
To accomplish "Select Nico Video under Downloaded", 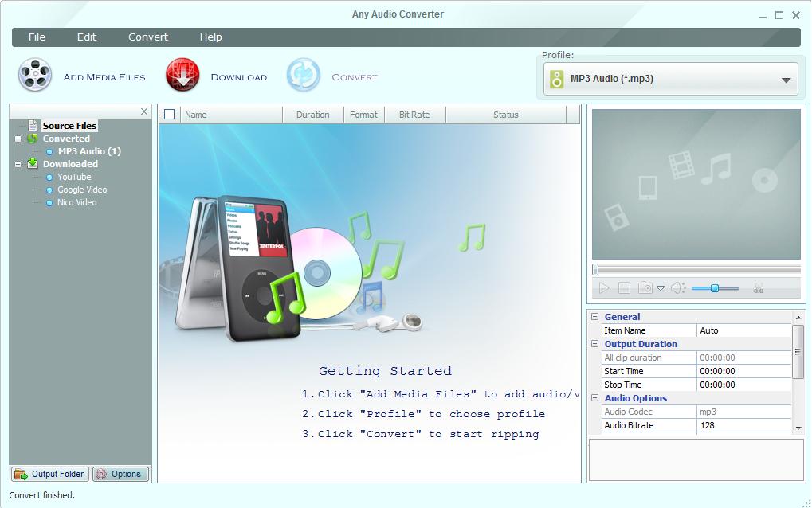I will [x=76, y=202].
